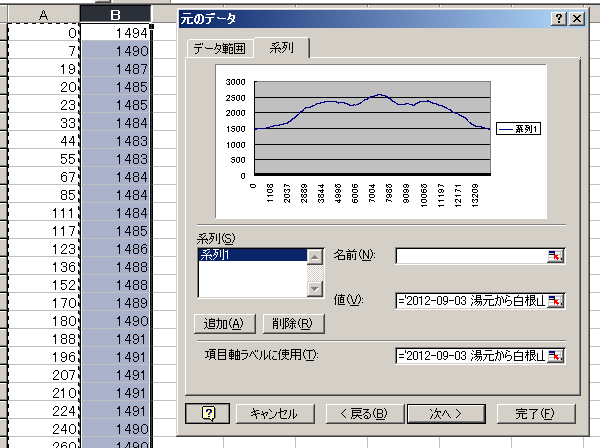
Task: Select the column B header
Action: pos(115,15)
